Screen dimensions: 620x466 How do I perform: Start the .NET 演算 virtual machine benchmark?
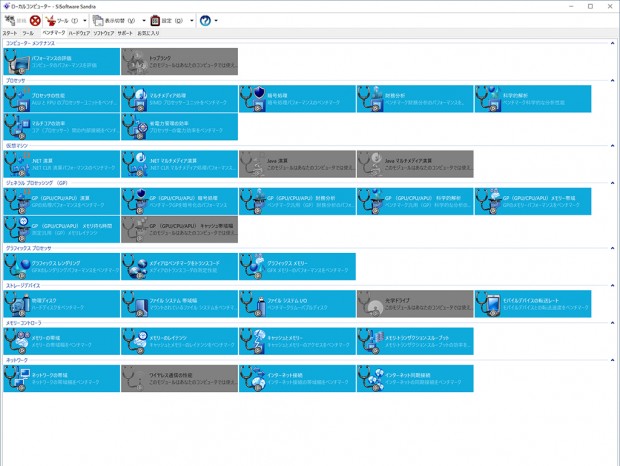point(61,164)
